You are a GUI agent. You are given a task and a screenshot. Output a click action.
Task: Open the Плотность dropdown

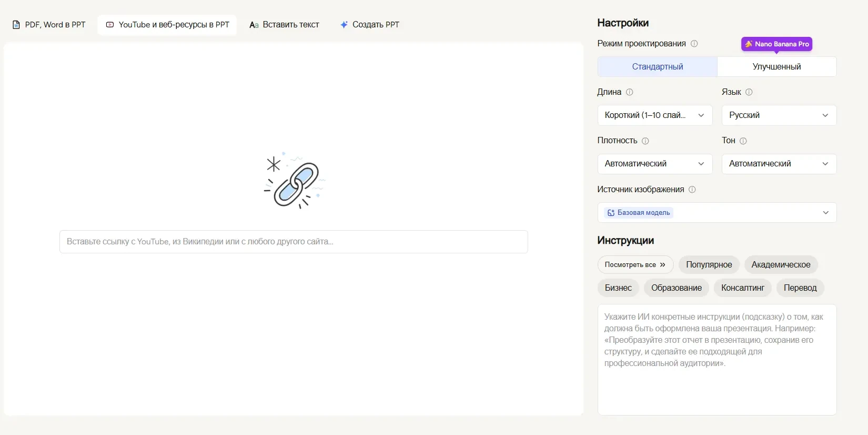655,164
